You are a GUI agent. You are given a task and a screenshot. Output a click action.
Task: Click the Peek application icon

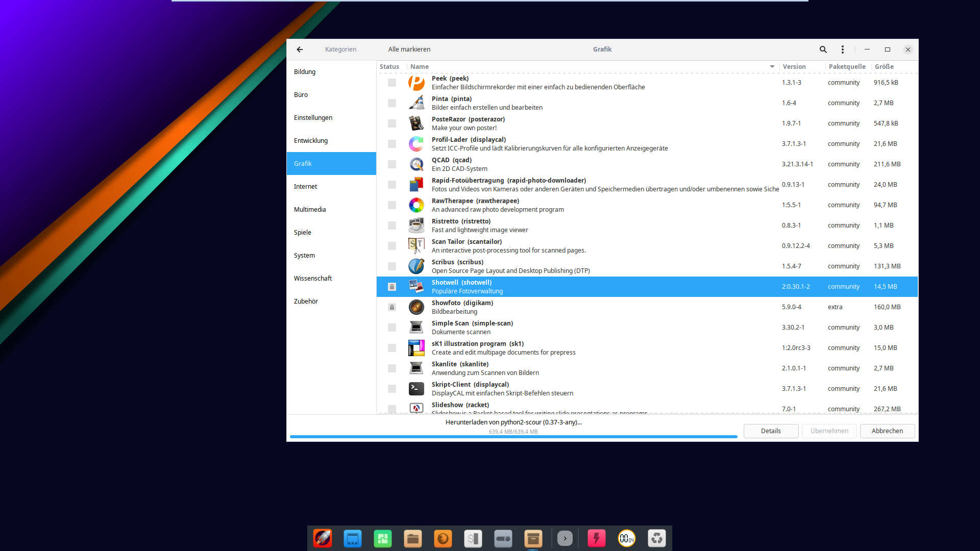point(416,83)
